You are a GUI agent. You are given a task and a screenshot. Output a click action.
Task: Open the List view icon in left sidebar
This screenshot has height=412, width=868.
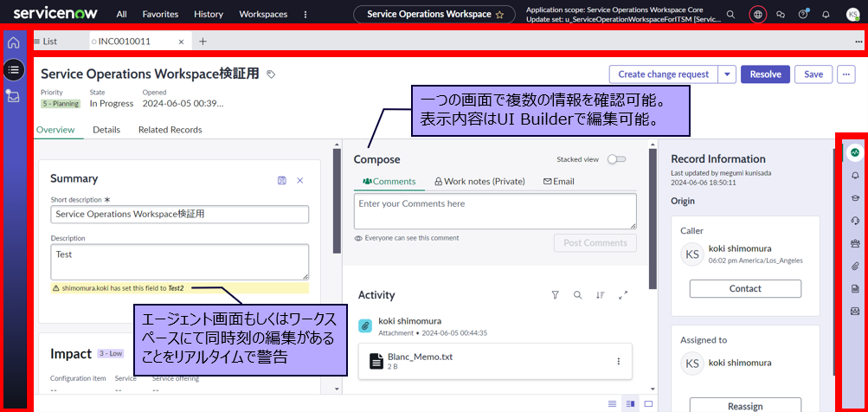point(14,70)
